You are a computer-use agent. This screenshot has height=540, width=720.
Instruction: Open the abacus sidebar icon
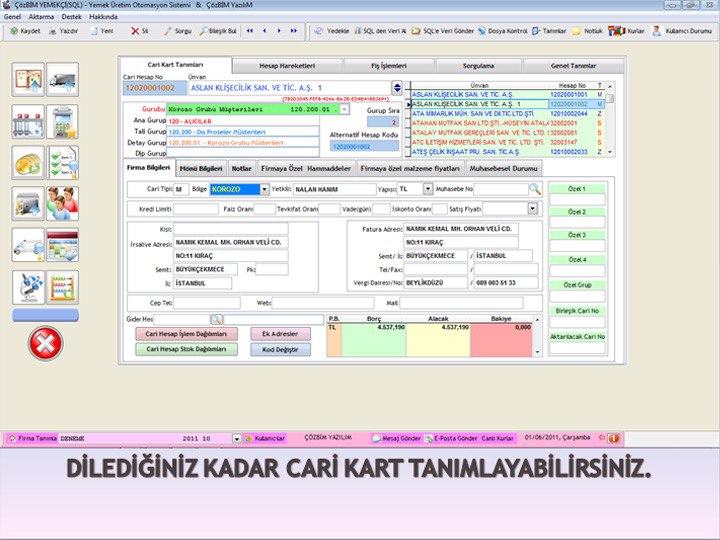(x=62, y=286)
